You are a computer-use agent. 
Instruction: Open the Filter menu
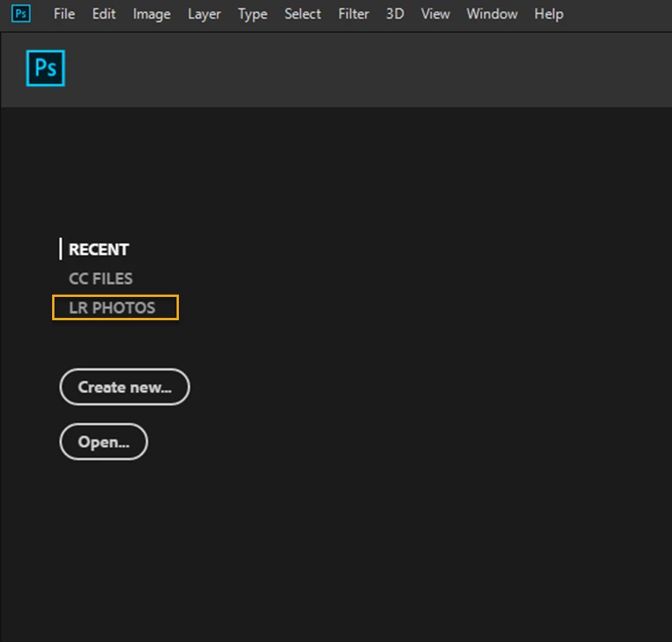(354, 14)
